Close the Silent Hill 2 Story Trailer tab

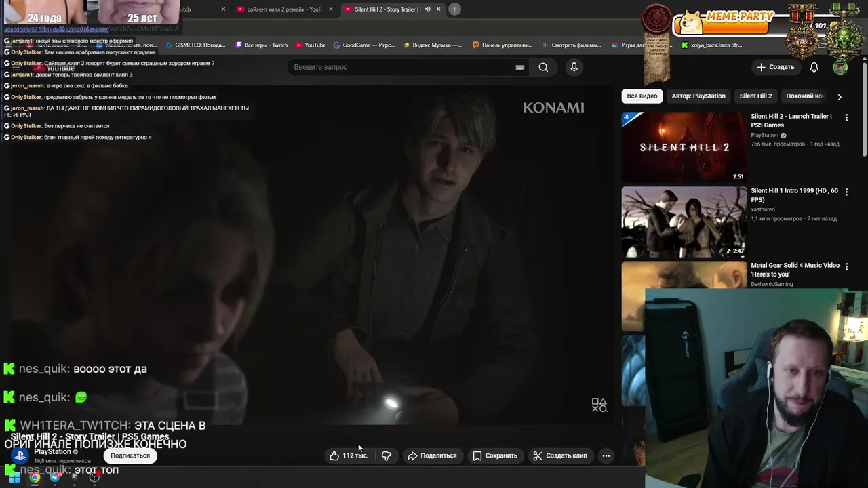pos(438,9)
